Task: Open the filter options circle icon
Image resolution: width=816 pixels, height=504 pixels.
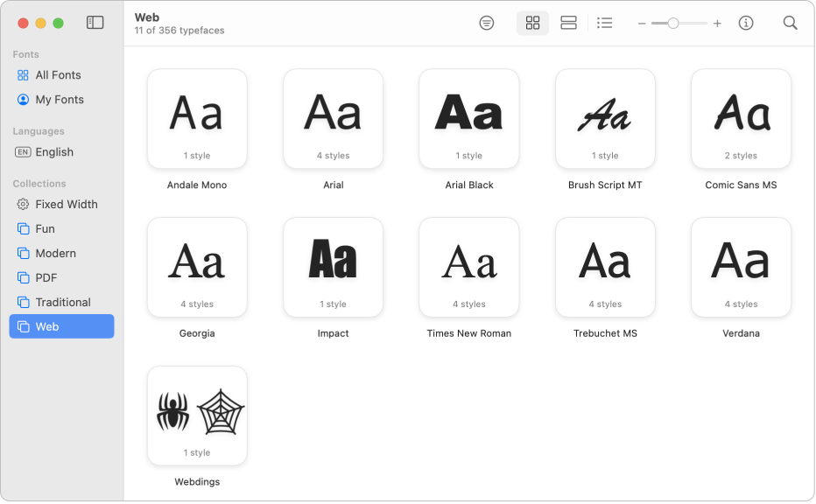Action: click(x=486, y=23)
